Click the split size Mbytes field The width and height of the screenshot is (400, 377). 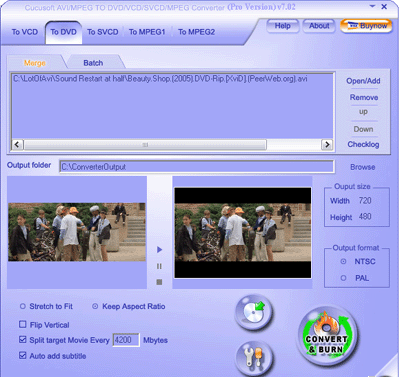tap(126, 340)
